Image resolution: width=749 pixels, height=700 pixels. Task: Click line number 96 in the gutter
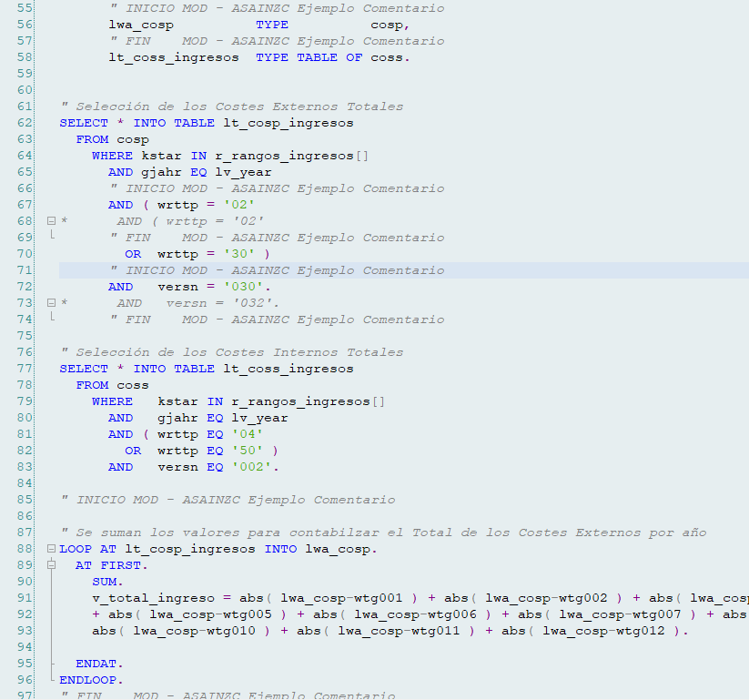(x=25, y=679)
